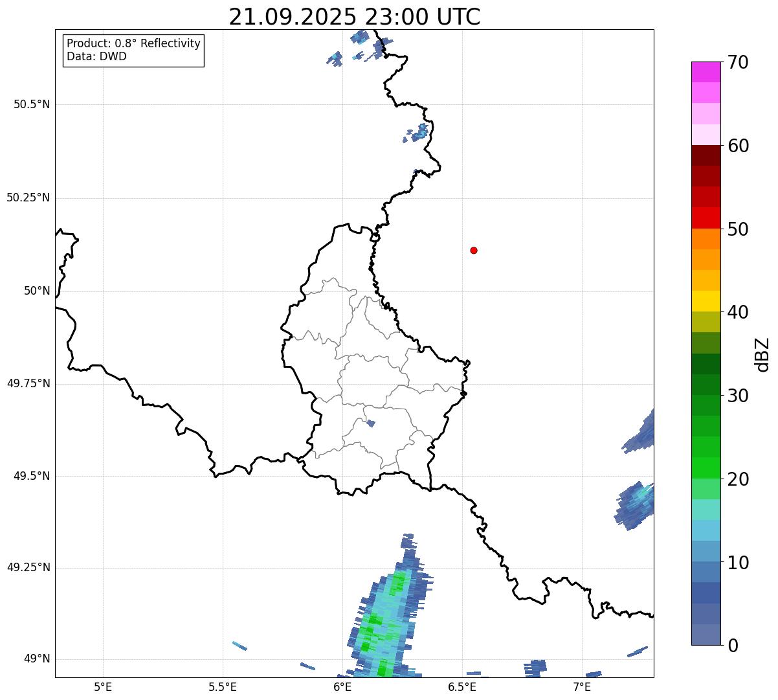Click the longitude label '6°E'
778x700 pixels.
coord(342,686)
